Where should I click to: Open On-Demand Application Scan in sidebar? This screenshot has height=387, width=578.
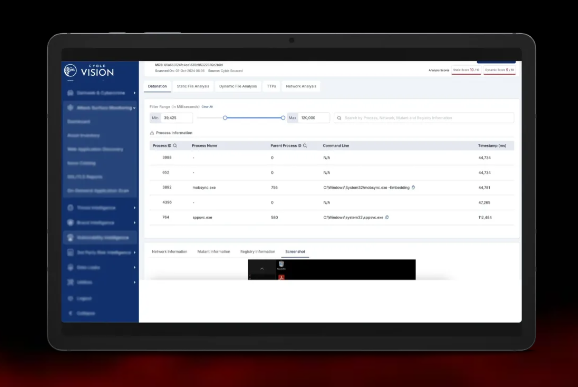98,191
